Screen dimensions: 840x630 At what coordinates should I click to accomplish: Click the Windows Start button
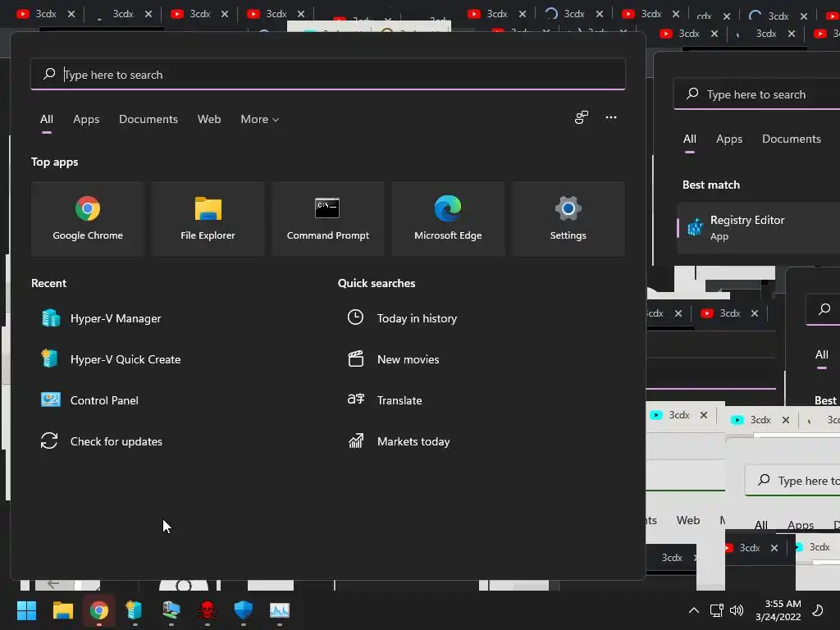click(x=26, y=610)
